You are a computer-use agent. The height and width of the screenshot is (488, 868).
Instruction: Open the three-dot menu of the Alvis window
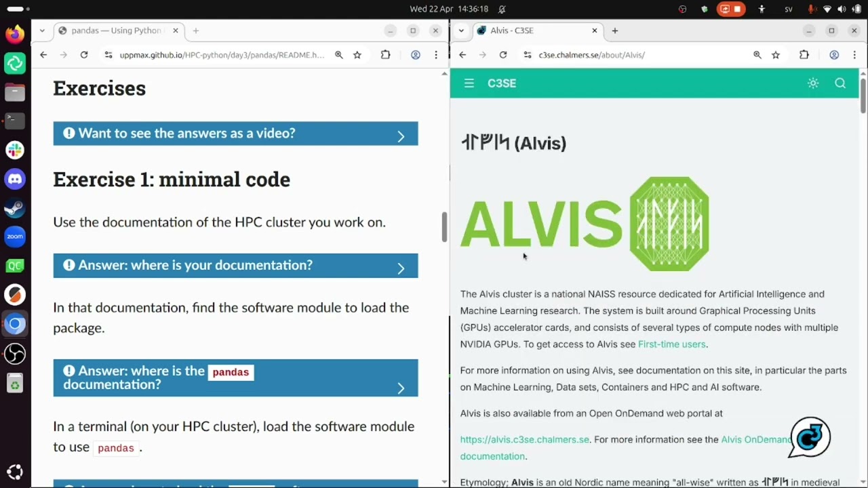(854, 55)
